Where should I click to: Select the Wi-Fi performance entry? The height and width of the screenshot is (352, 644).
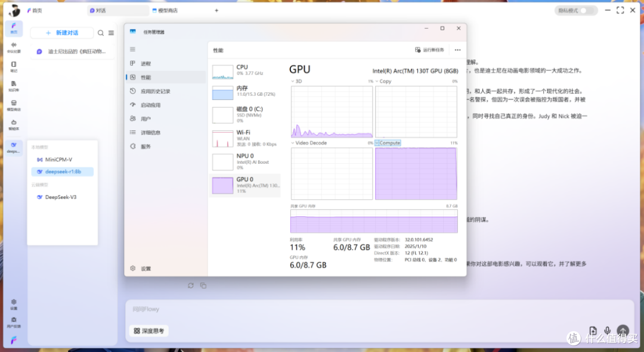pyautogui.click(x=246, y=138)
